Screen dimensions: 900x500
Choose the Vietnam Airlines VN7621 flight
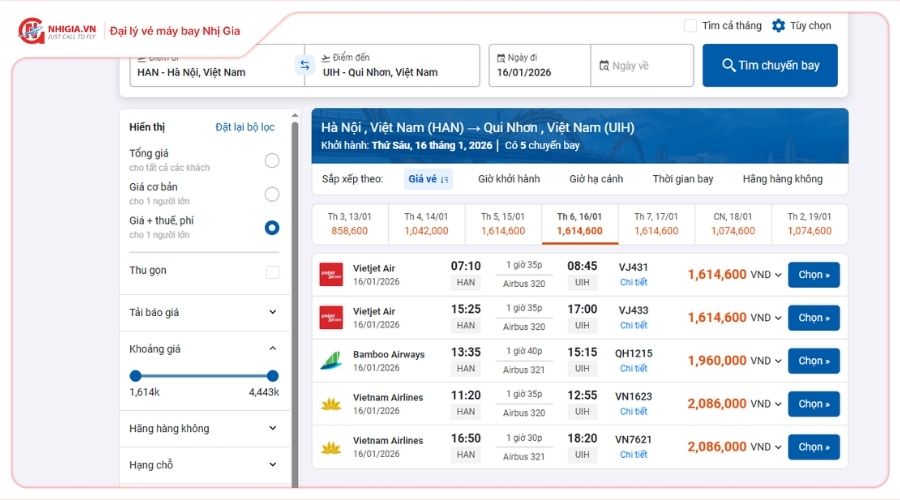pyautogui.click(x=813, y=447)
